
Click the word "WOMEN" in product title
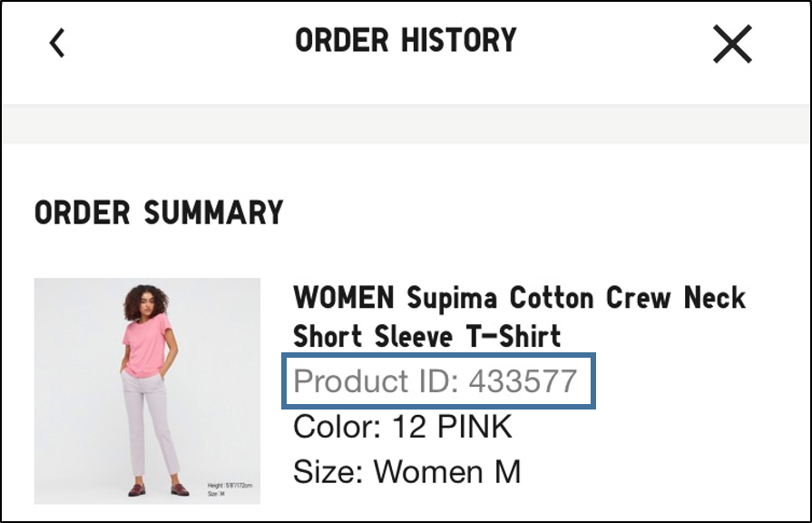click(343, 297)
